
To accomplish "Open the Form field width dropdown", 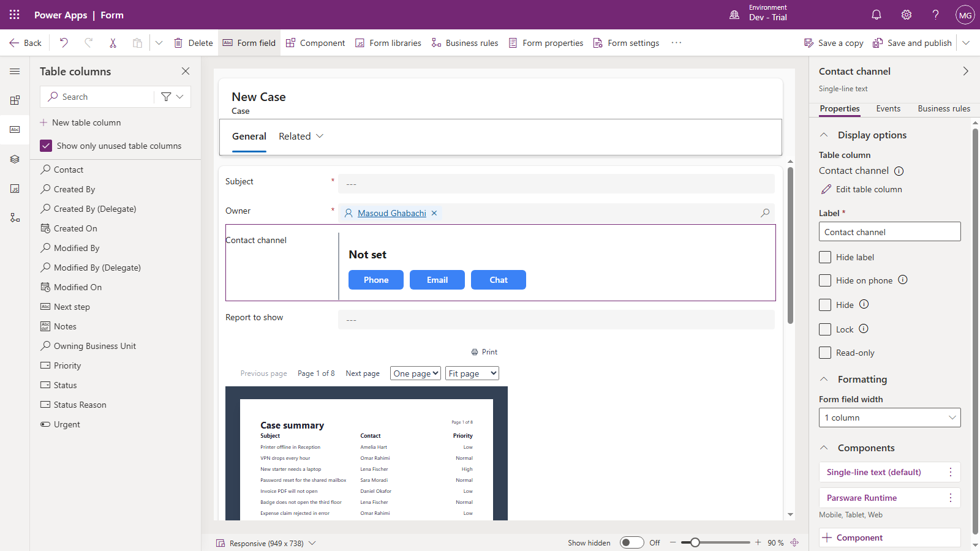I will [x=889, y=418].
